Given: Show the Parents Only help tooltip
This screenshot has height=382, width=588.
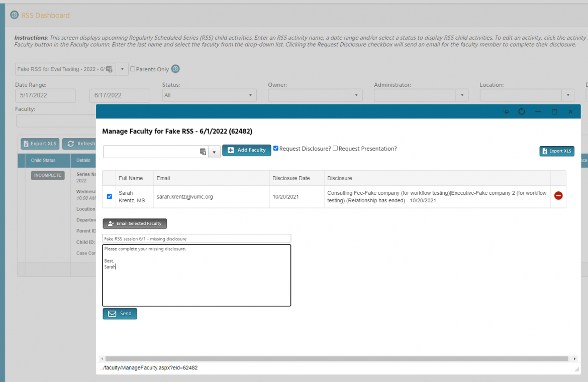Looking at the screenshot, I should [174, 69].
